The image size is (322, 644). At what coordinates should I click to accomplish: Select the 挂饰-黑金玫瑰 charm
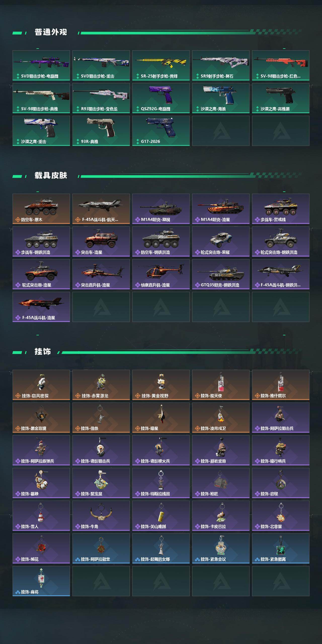click(41, 418)
